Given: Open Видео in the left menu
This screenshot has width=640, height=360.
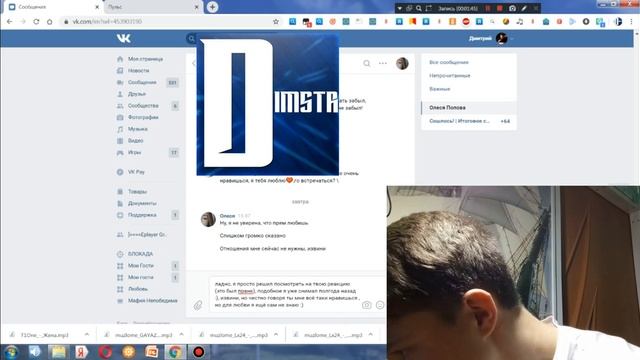Looking at the screenshot, I should (x=136, y=140).
